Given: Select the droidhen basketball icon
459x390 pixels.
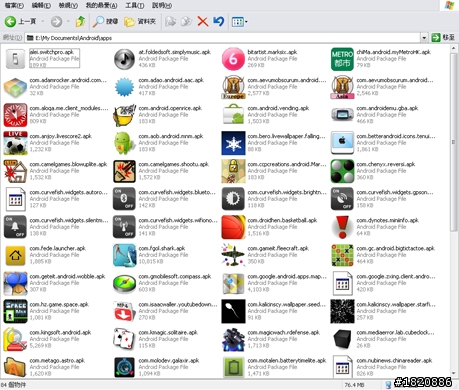Looking at the screenshot, I should 233,227.
